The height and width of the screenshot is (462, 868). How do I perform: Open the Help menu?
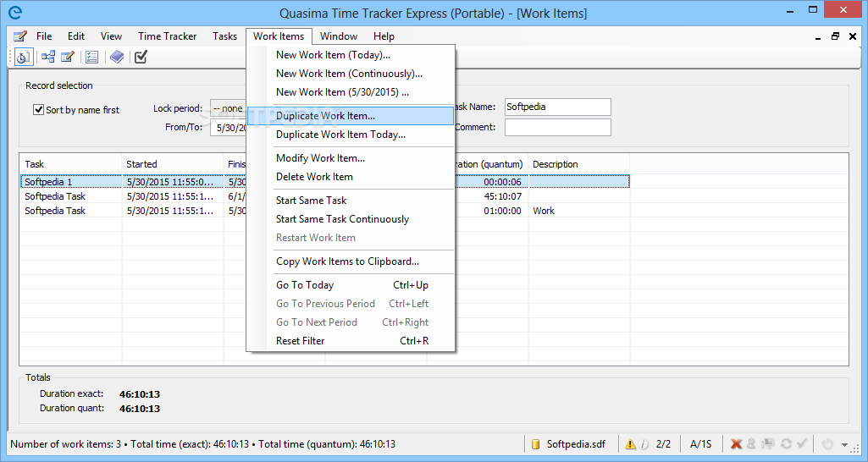click(384, 36)
